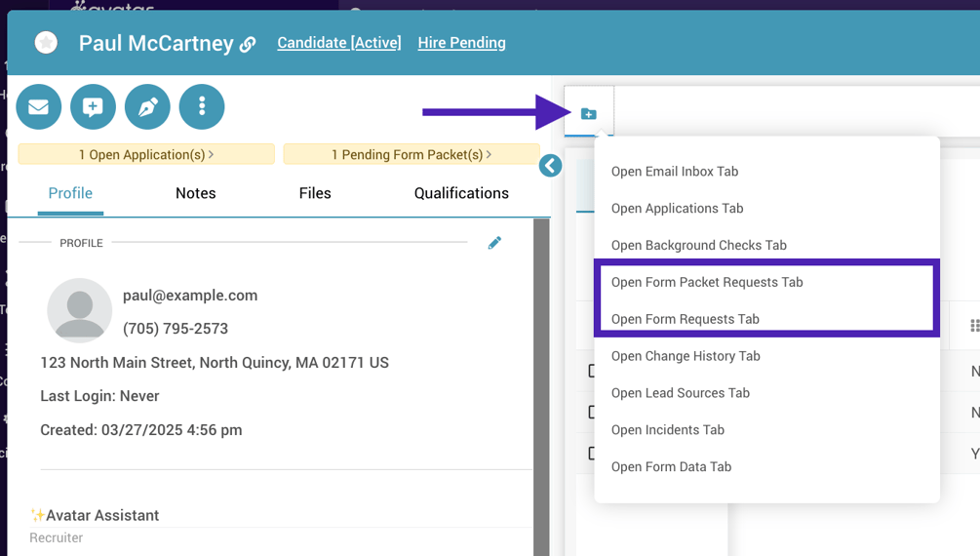Click the Recruiter field label
Image resolution: width=980 pixels, height=556 pixels.
(57, 537)
